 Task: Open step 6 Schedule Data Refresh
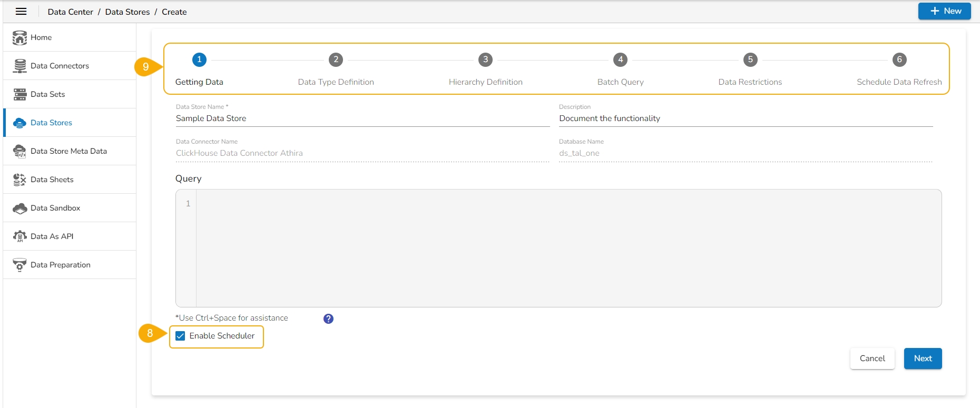(x=899, y=60)
